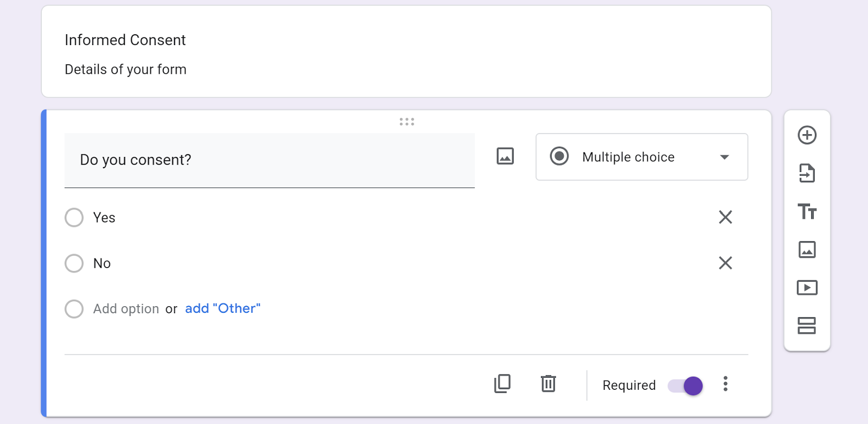Remove the No option

click(725, 263)
